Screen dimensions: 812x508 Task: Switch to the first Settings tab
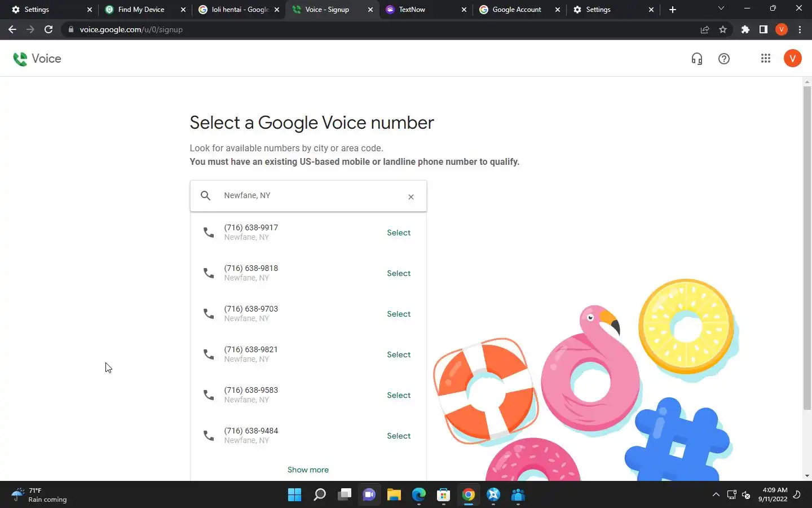point(50,10)
